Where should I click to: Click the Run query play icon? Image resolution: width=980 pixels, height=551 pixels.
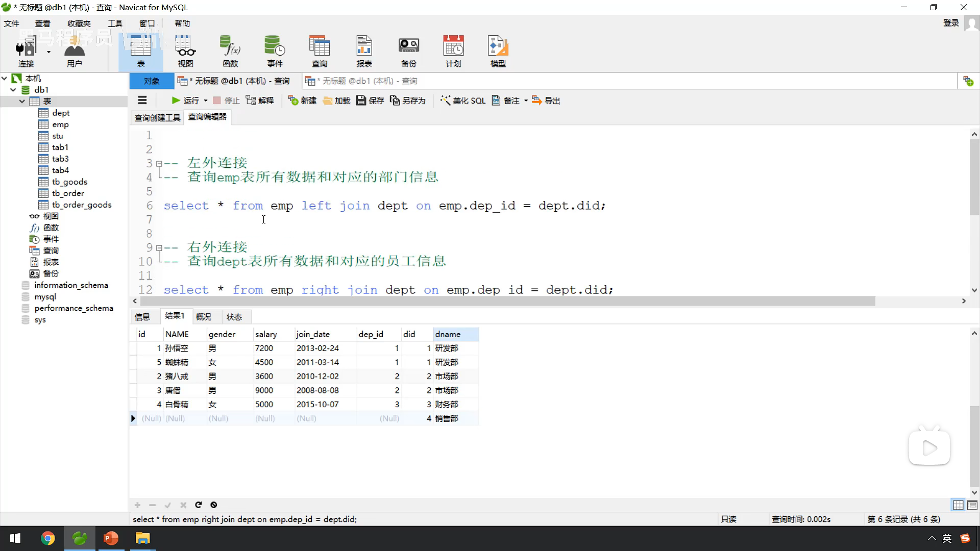[176, 101]
